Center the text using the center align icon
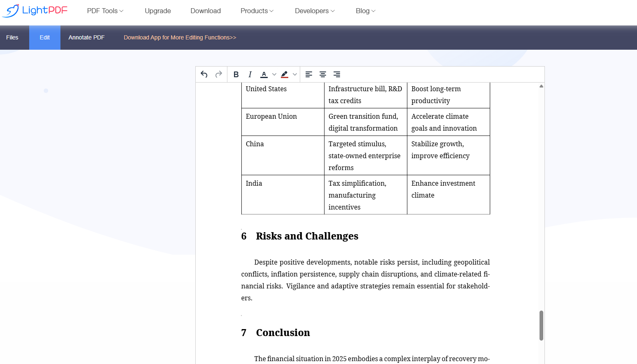This screenshot has height=364, width=637. pos(322,74)
